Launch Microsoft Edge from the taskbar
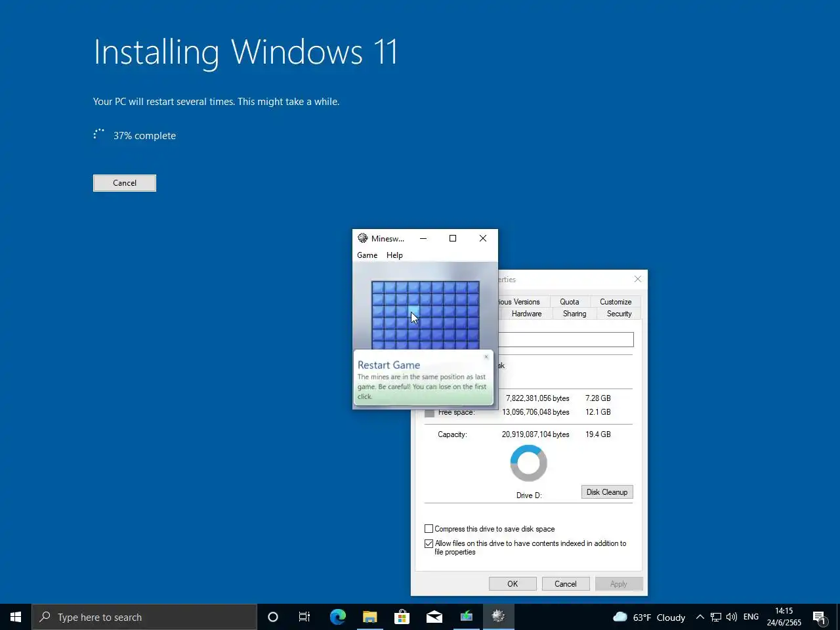Viewport: 840px width, 630px height. click(x=337, y=617)
